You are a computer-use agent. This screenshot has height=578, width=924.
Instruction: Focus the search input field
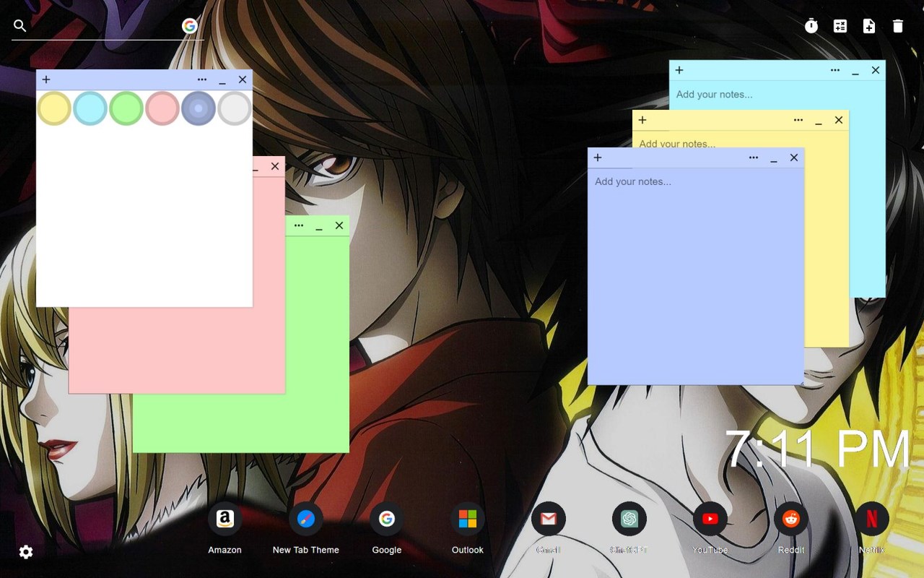coord(105,26)
